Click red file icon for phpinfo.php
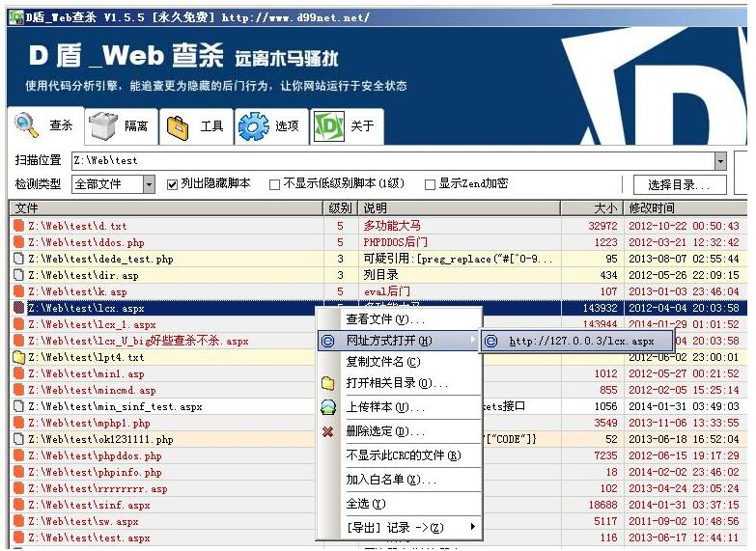The width and height of the screenshot is (756, 551). 18,472
